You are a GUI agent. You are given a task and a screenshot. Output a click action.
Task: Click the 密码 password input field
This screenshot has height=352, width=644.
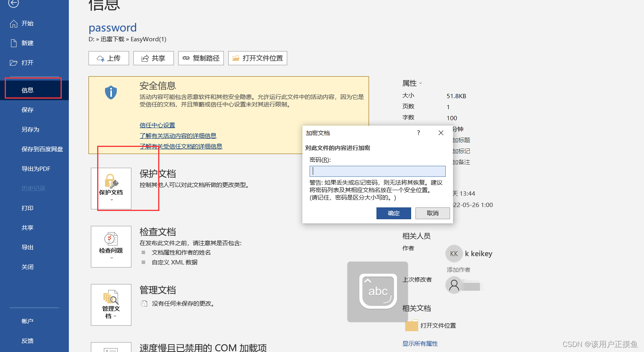pyautogui.click(x=378, y=171)
